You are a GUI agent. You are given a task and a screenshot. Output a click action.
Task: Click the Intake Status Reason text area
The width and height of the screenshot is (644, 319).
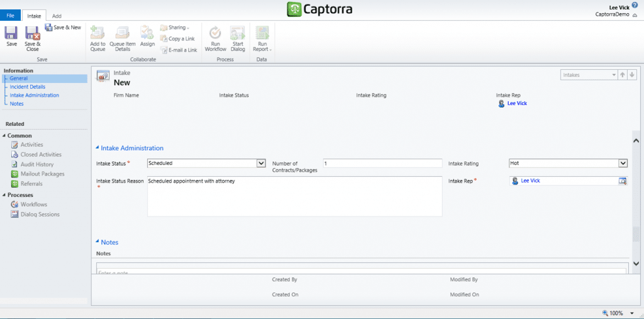[x=294, y=196]
